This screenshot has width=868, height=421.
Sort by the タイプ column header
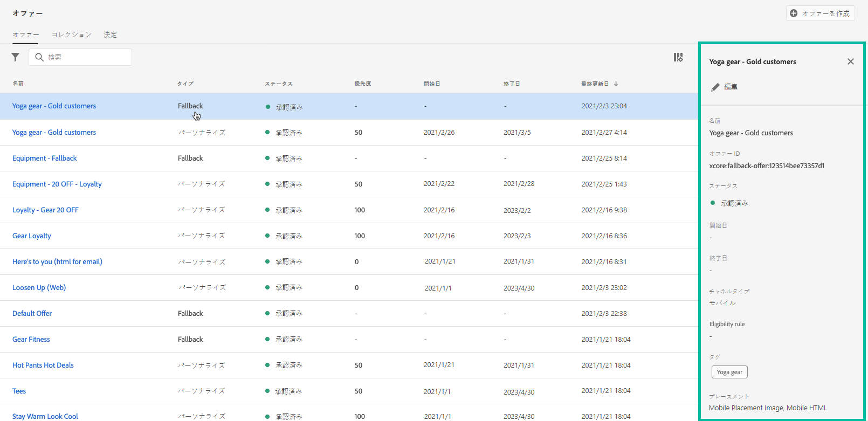coord(185,84)
